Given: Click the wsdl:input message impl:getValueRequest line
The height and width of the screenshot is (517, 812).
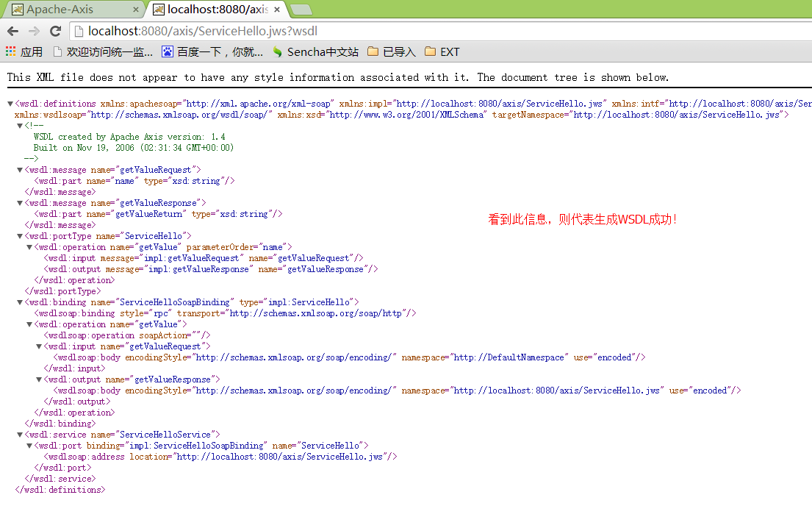Looking at the screenshot, I should click(204, 258).
